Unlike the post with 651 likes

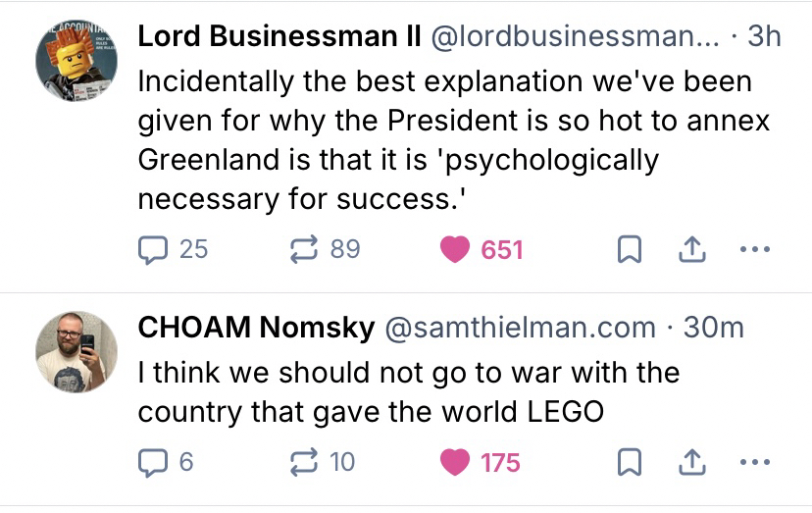click(456, 249)
